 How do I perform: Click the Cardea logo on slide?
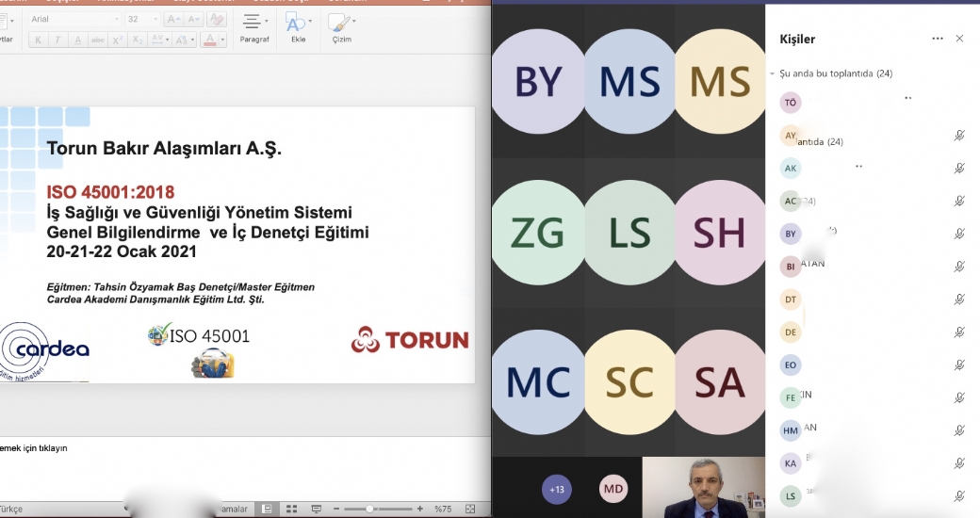pos(43,351)
